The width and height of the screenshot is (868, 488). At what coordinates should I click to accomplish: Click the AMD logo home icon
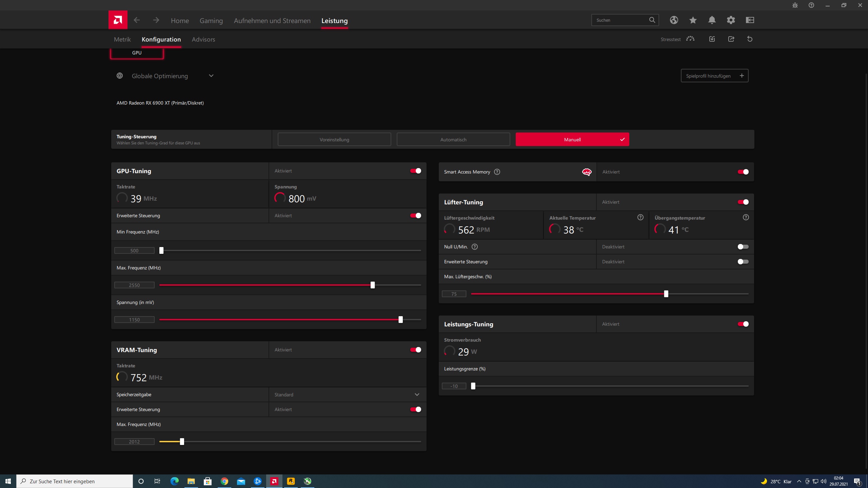tap(118, 20)
